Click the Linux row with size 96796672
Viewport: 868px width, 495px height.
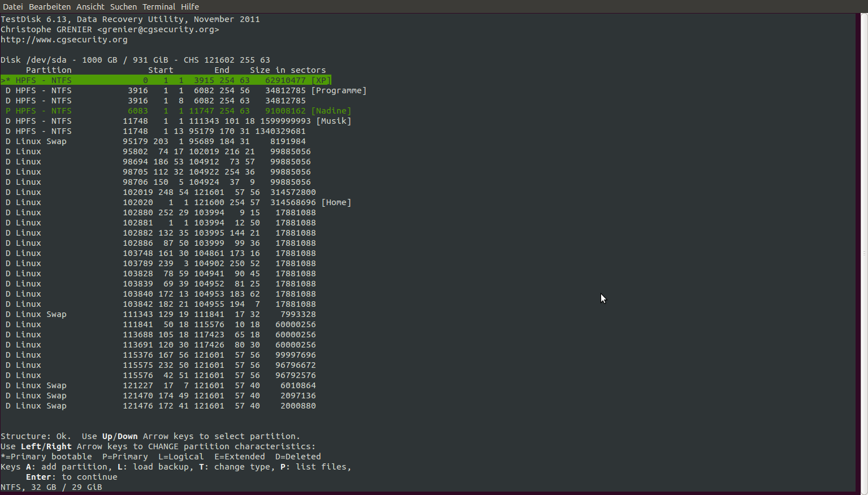[161, 365]
